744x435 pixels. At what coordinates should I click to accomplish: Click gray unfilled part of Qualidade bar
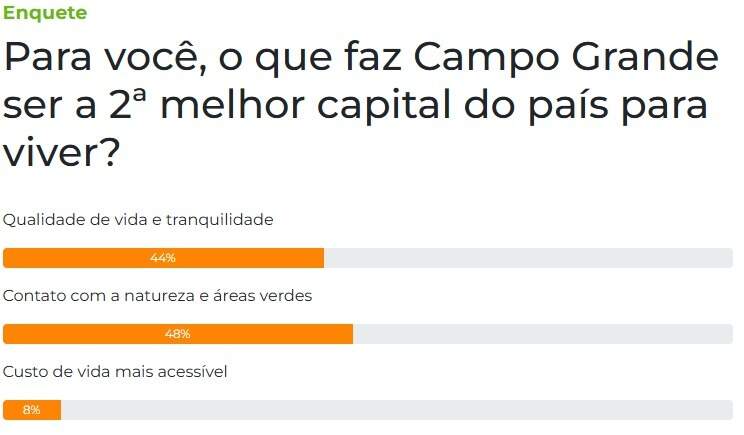(x=529, y=258)
